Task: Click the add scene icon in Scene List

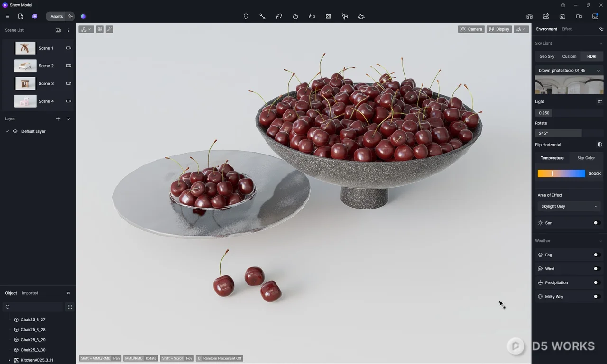Action: click(x=58, y=30)
